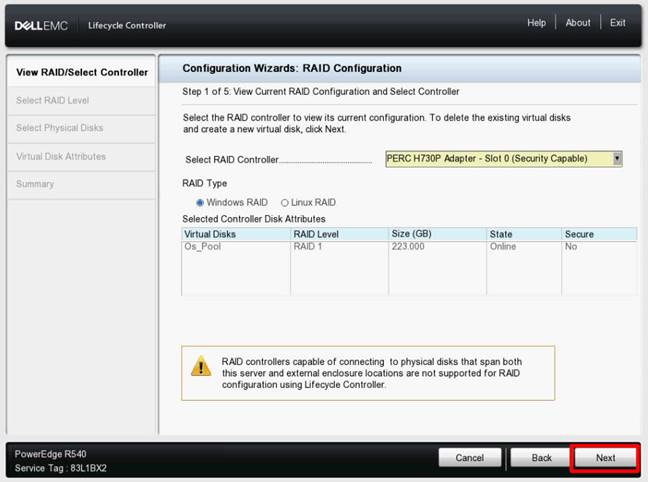Image resolution: width=648 pixels, height=482 pixels.
Task: Click the Configuration Wizards: RAID Configuration title
Action: coord(292,68)
